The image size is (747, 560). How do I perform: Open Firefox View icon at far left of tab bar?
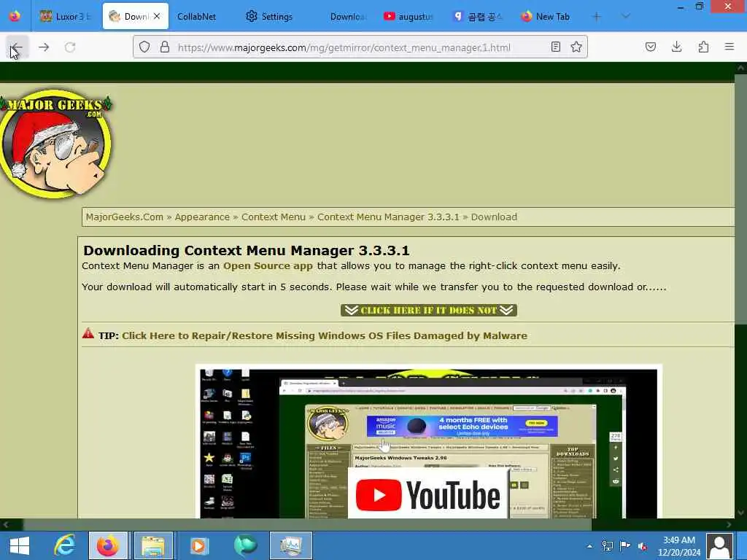click(x=15, y=16)
